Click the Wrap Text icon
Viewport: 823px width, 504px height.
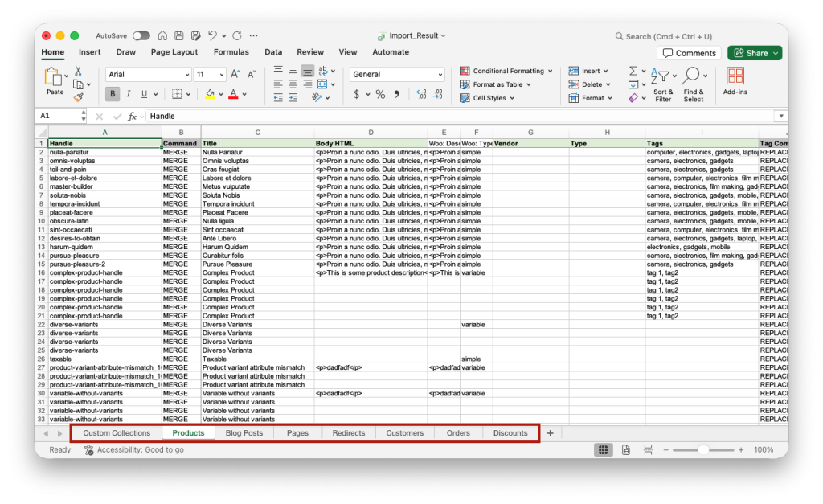pos(323,71)
